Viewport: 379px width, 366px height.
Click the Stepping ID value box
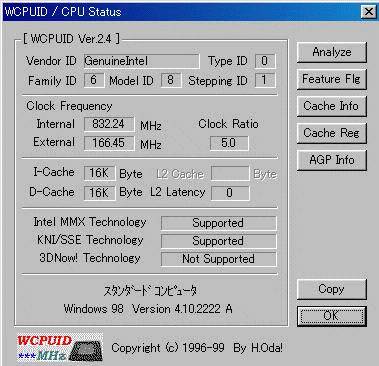pos(265,80)
